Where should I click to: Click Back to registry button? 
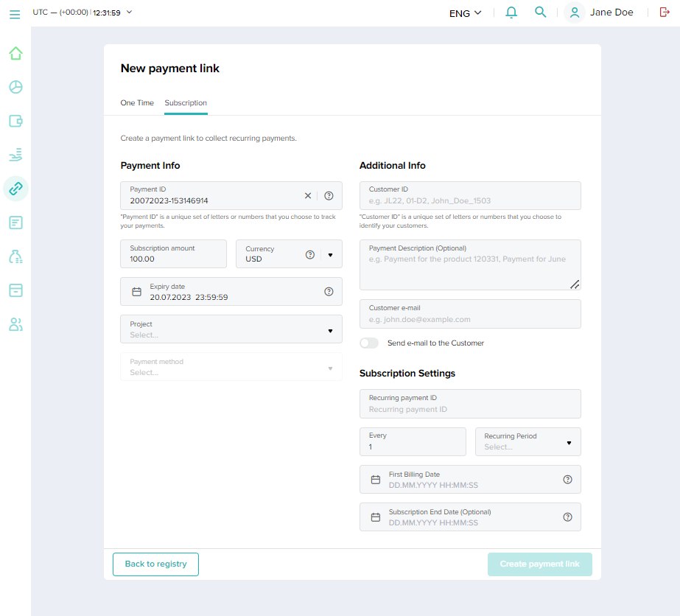[x=155, y=564]
